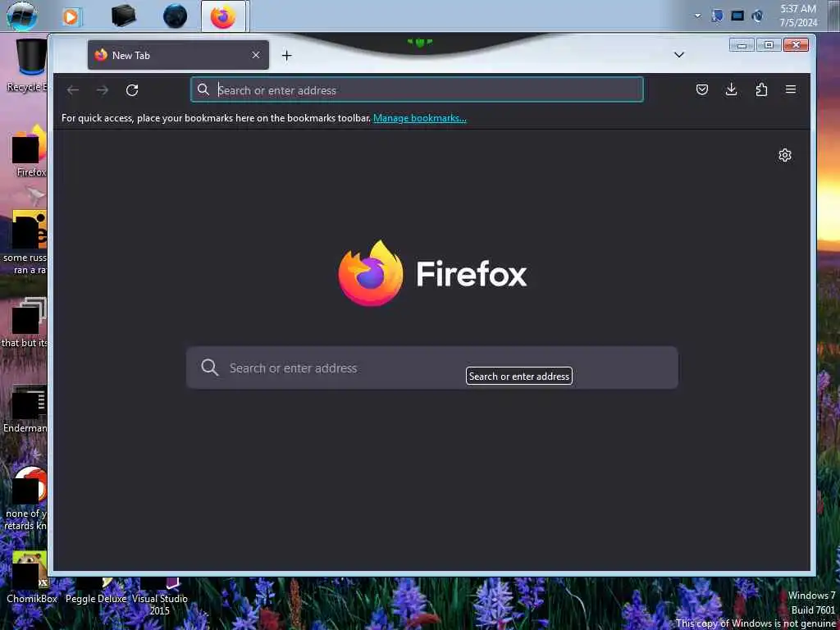Open the Manage bookmarks link
The width and height of the screenshot is (840, 630).
pyautogui.click(x=419, y=118)
